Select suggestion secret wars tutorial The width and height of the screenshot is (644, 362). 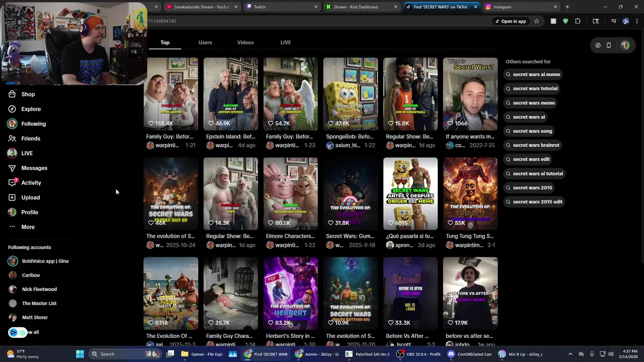pos(531,88)
